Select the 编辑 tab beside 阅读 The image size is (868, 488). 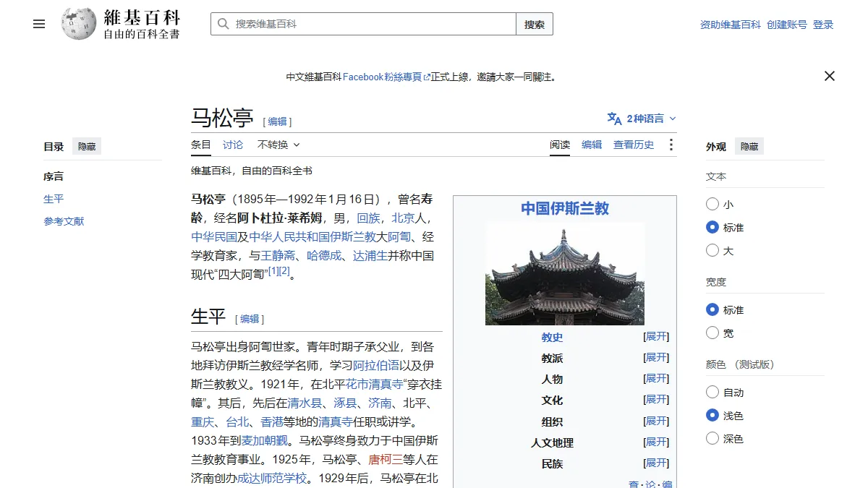point(592,145)
